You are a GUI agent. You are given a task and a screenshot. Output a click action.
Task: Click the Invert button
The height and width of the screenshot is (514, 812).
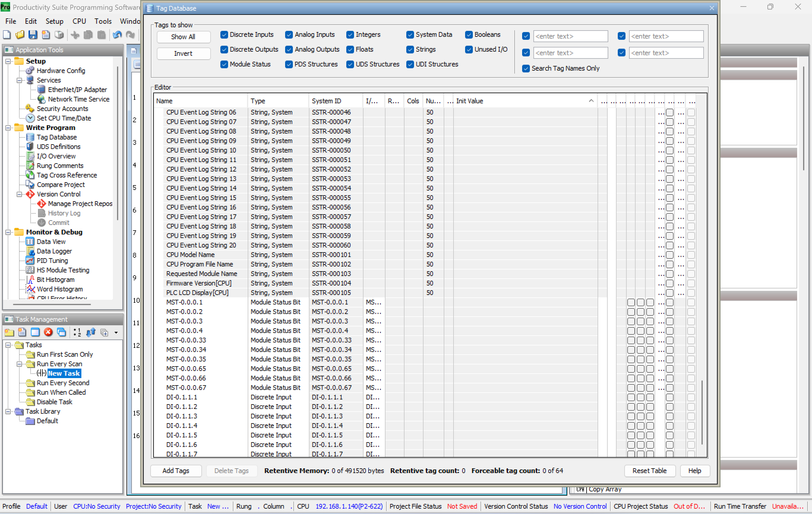point(184,53)
